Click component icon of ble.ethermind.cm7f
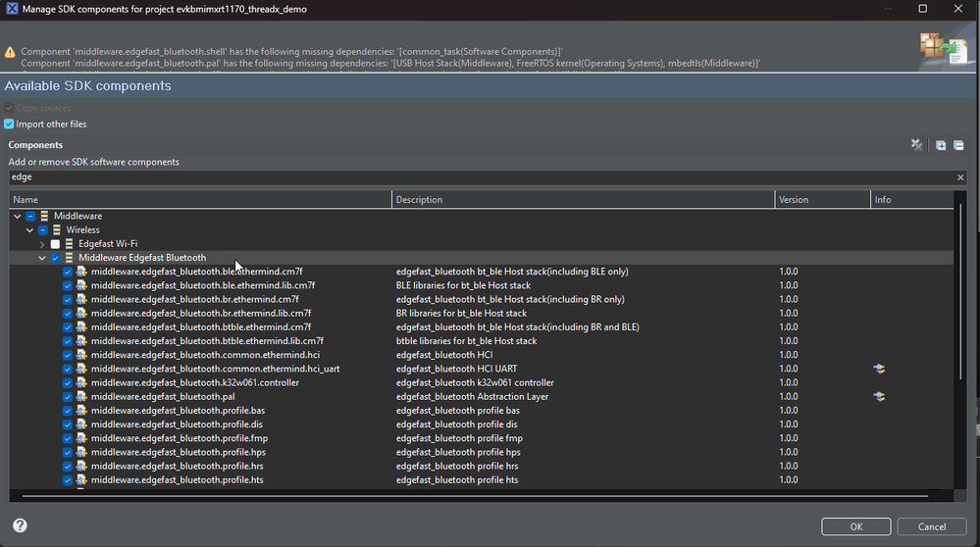Screen dimensions: 980x547 pyautogui.click(x=81, y=272)
